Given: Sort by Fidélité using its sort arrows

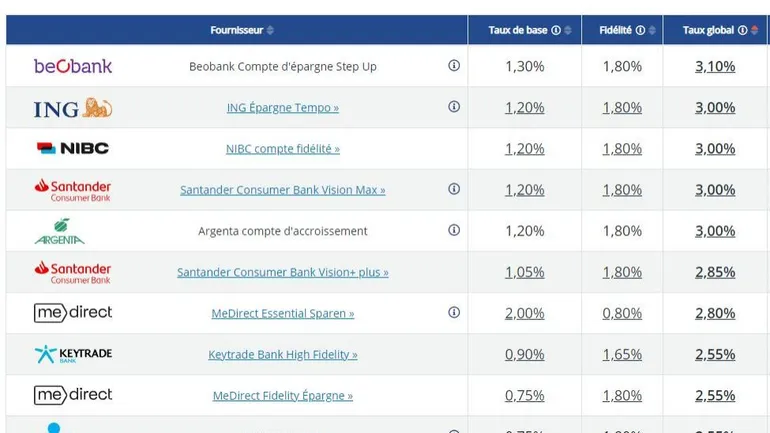Looking at the screenshot, I should click(652, 30).
